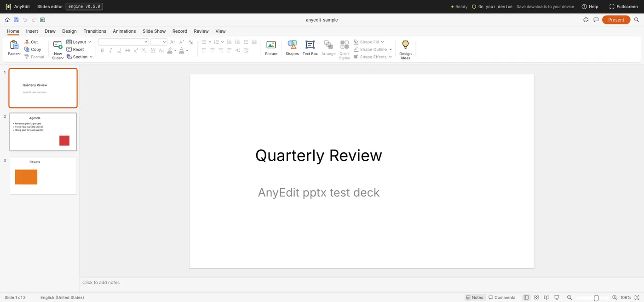Increase font size
644x302 pixels.
click(x=172, y=42)
